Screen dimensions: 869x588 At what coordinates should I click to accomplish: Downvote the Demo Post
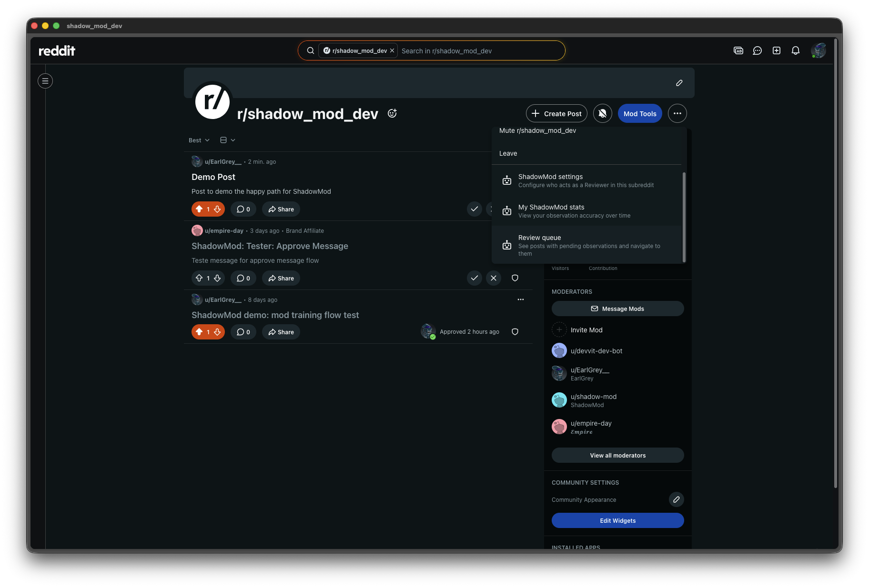point(217,209)
